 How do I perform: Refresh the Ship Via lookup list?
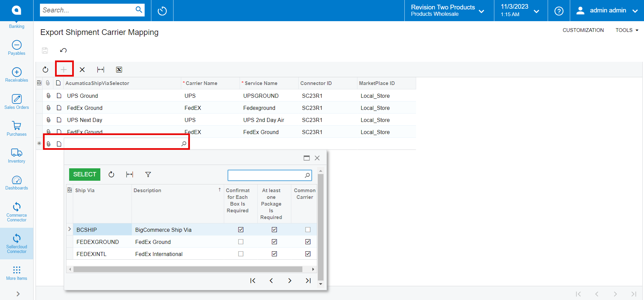111,174
